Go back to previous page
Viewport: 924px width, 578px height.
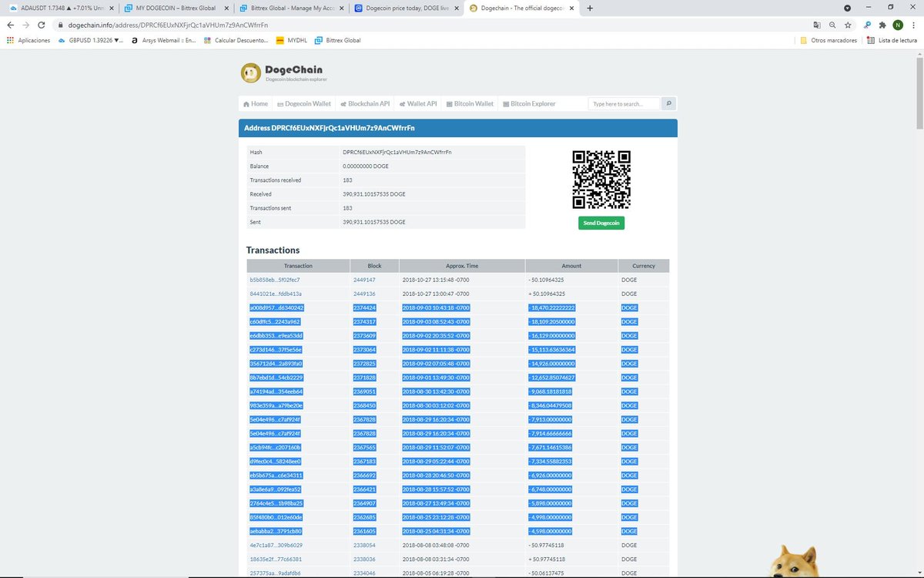click(x=11, y=25)
